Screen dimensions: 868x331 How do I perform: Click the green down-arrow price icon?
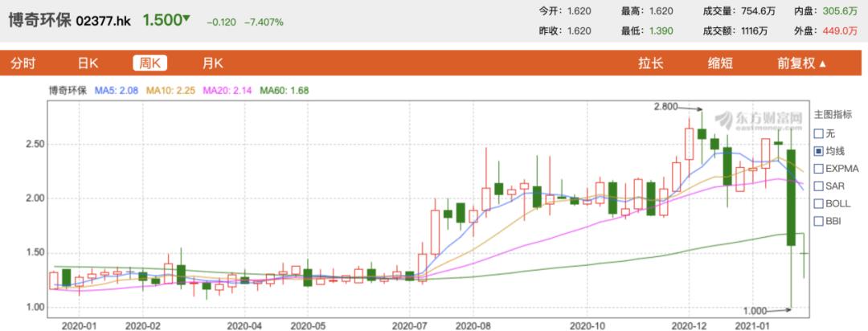click(186, 18)
